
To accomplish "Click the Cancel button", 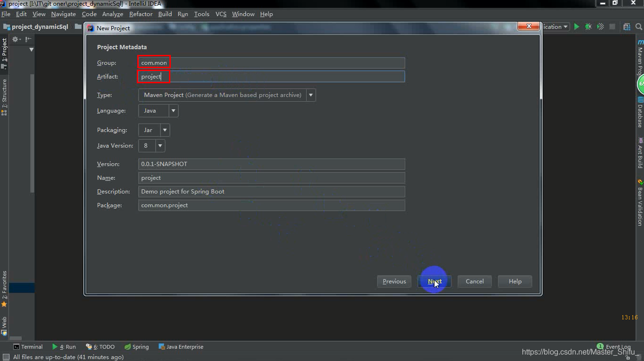I will 475,282.
